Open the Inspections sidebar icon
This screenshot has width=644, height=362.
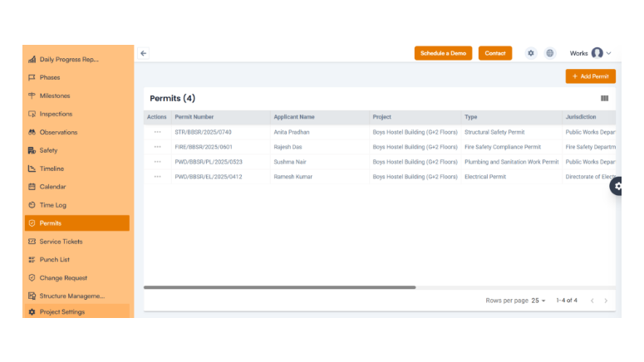[32, 114]
